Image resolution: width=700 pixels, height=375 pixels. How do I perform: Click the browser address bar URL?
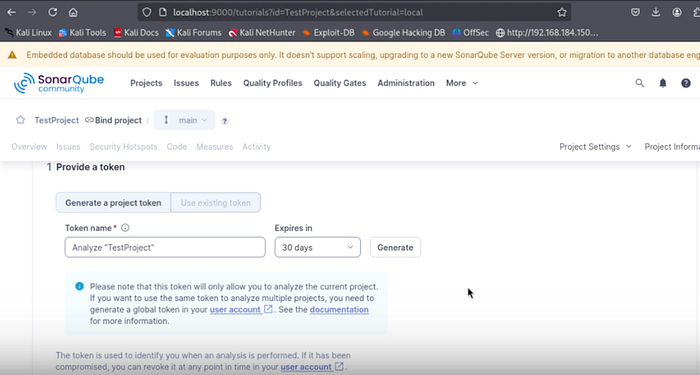click(298, 12)
